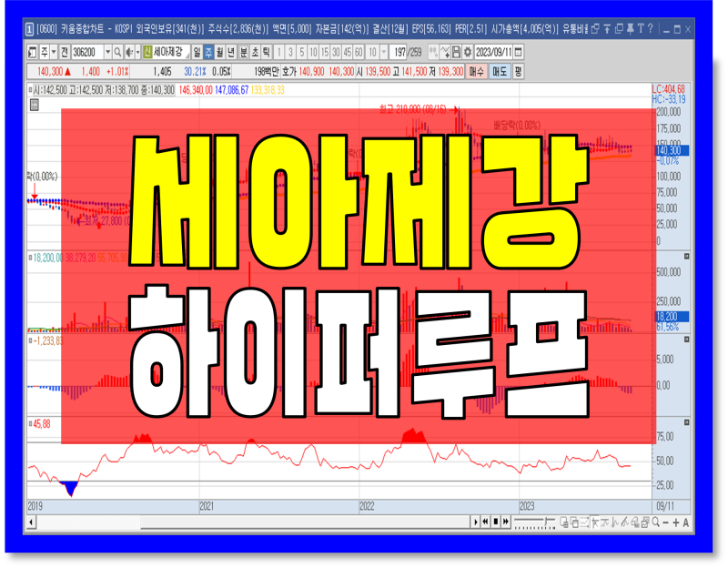Click the T font icon in title bar

click(641, 29)
